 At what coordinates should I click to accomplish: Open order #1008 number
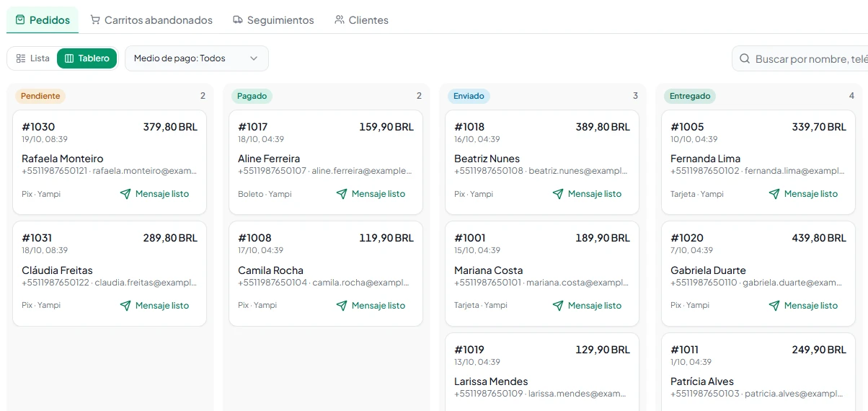(254, 238)
